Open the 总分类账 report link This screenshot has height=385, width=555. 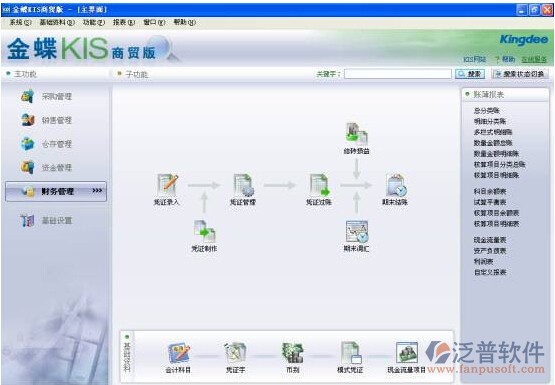[487, 110]
